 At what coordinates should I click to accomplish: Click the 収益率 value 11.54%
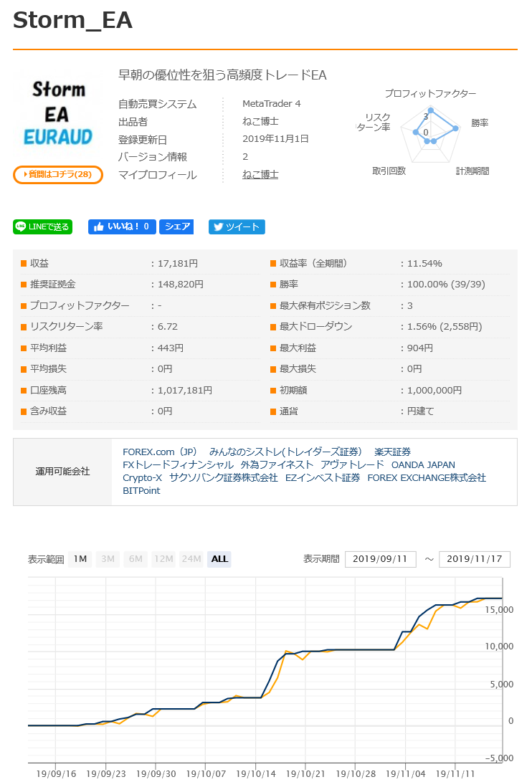[x=424, y=263]
